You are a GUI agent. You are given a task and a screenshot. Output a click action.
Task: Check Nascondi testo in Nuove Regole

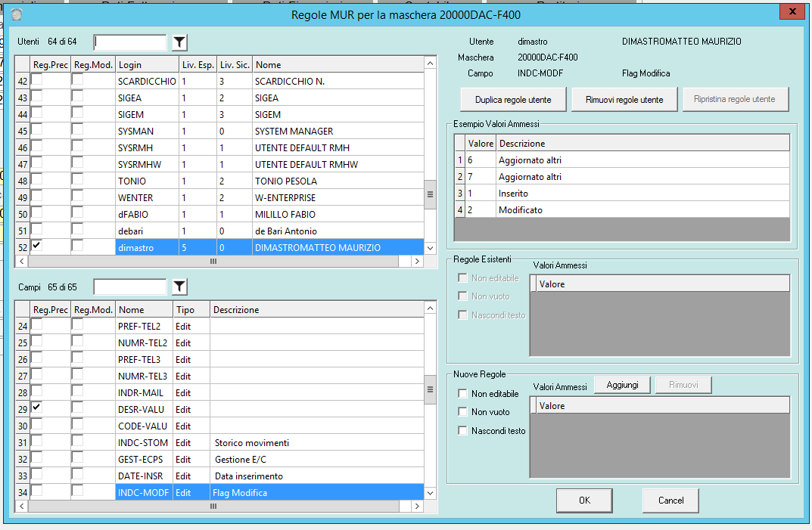pyautogui.click(x=462, y=431)
